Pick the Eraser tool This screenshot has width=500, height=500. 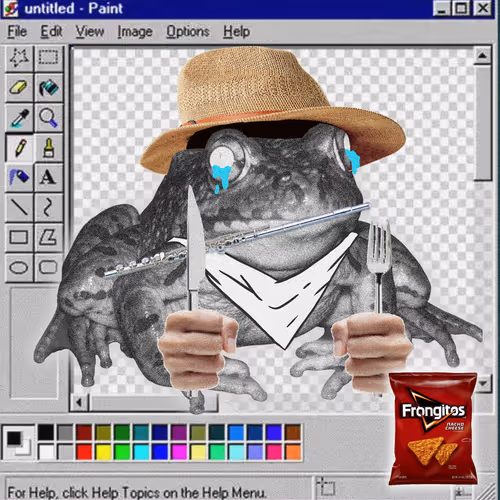point(19,88)
